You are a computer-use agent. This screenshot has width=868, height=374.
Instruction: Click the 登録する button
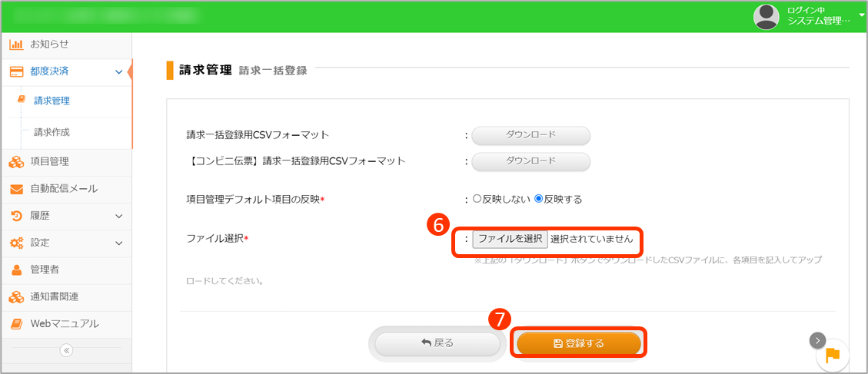(x=579, y=343)
